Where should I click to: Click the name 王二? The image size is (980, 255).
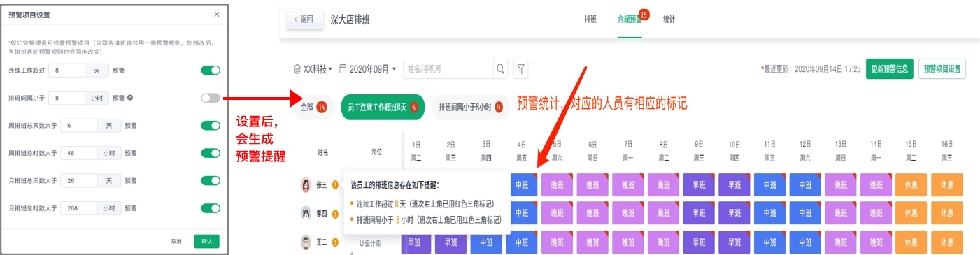click(x=321, y=242)
